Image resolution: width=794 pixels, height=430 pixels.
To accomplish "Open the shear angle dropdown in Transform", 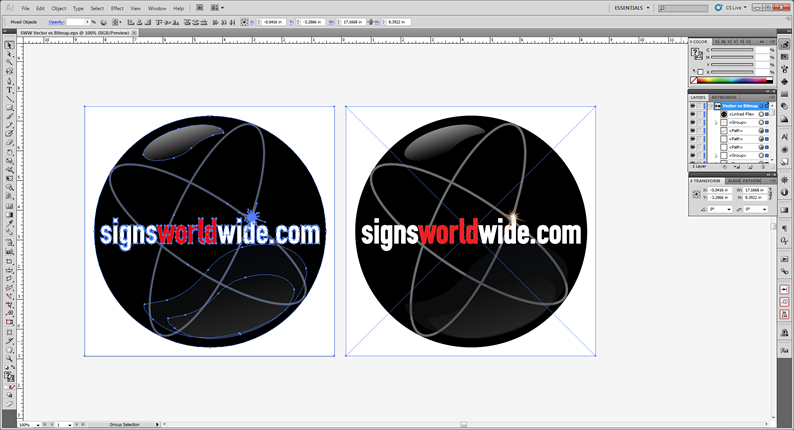I will [x=765, y=210].
